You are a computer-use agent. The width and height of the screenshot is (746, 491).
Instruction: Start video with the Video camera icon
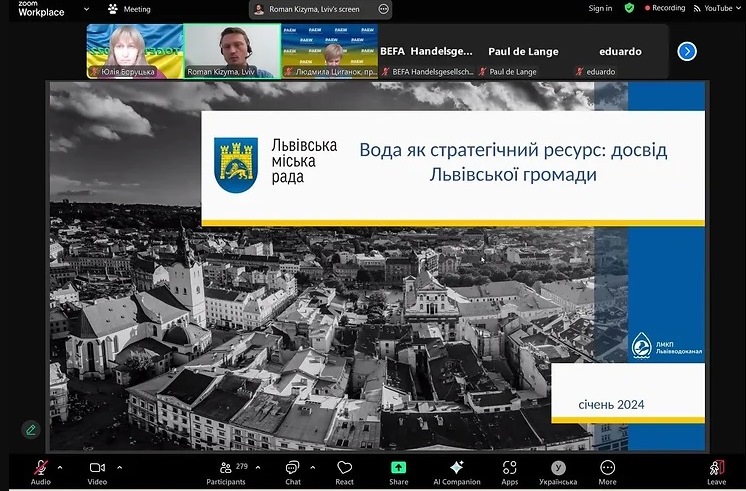(97, 468)
